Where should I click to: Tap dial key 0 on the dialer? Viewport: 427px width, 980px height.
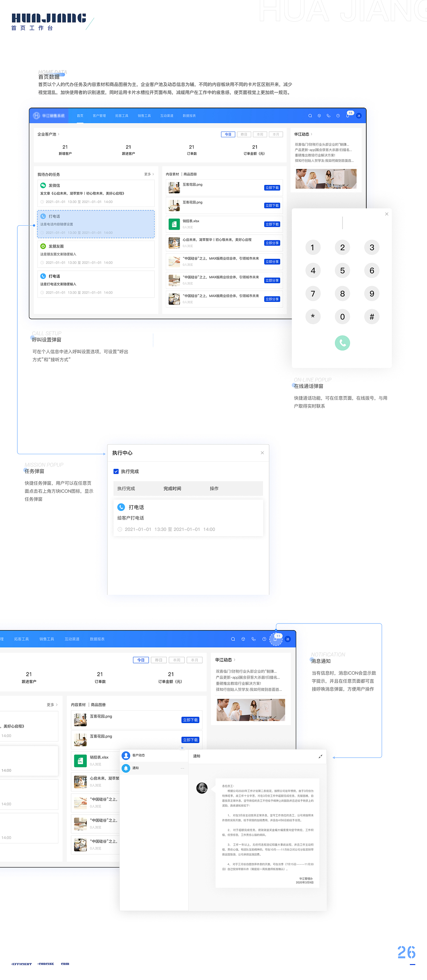(343, 317)
